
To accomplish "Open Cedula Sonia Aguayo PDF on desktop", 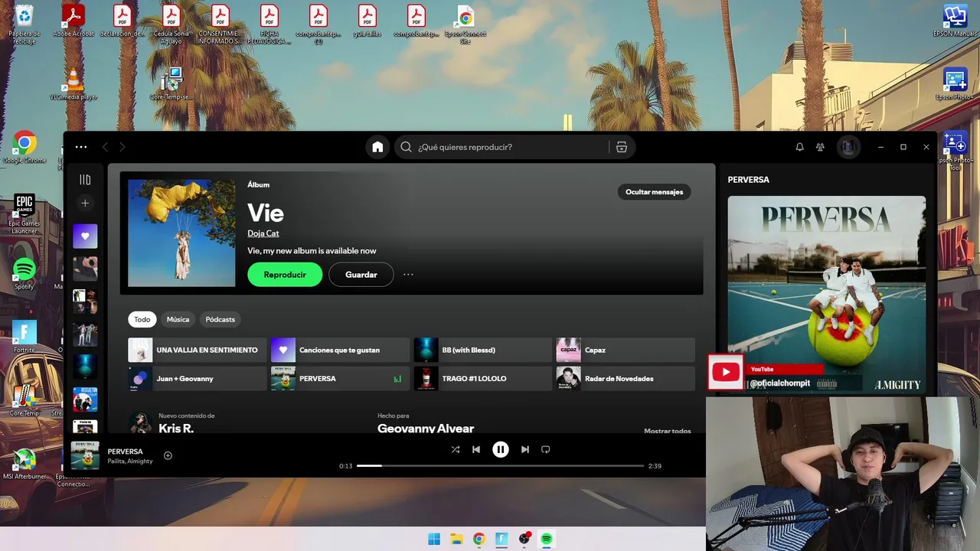I will pos(171,24).
